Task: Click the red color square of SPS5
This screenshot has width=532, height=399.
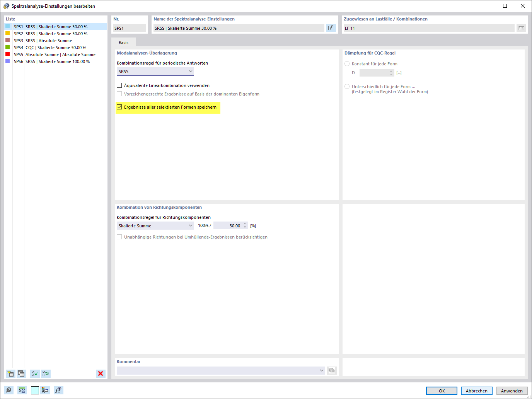Action: click(7, 54)
